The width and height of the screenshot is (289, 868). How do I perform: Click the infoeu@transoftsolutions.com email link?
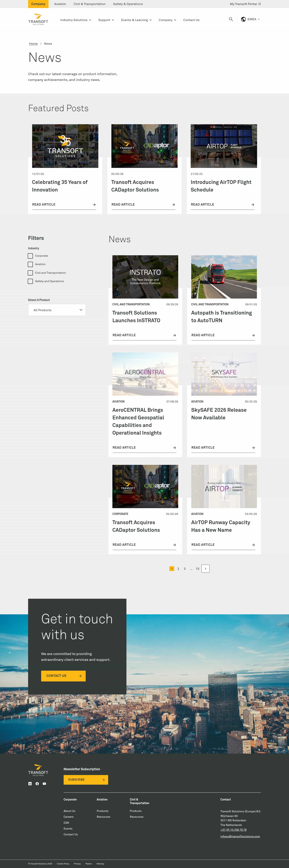240,836
